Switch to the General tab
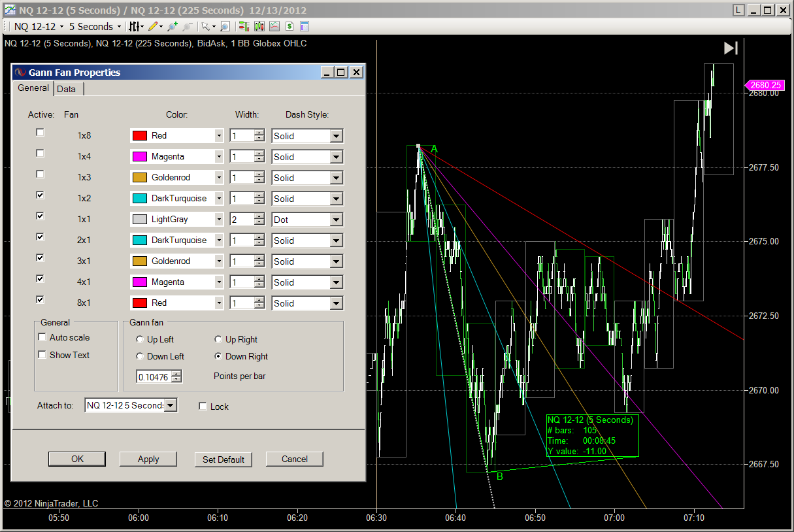 [x=33, y=88]
